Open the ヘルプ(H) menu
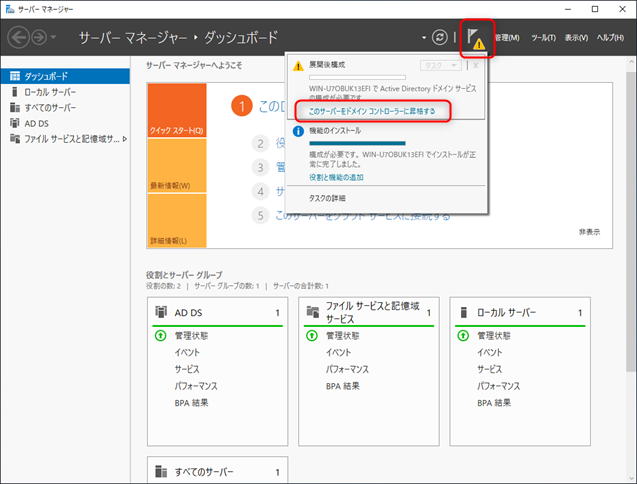 (x=610, y=37)
